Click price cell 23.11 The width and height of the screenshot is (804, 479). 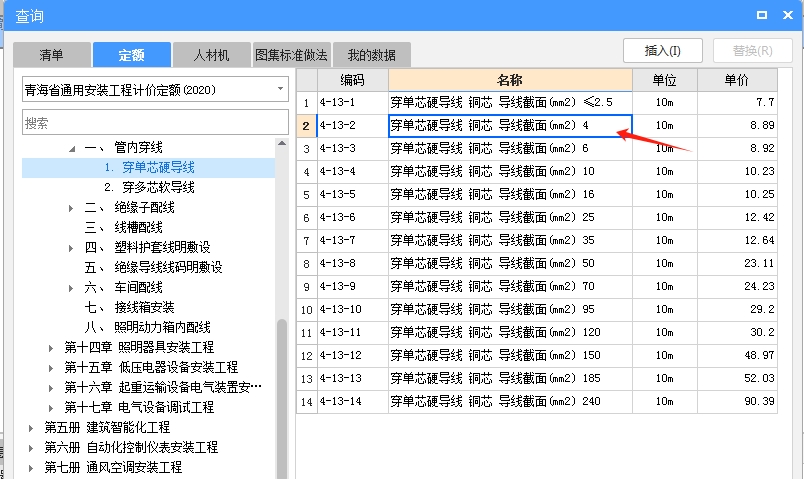coord(737,264)
